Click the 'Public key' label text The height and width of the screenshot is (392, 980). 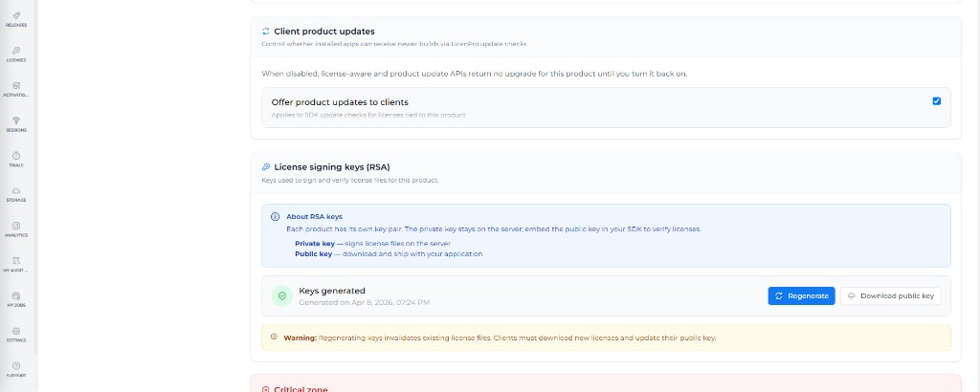[x=313, y=254]
